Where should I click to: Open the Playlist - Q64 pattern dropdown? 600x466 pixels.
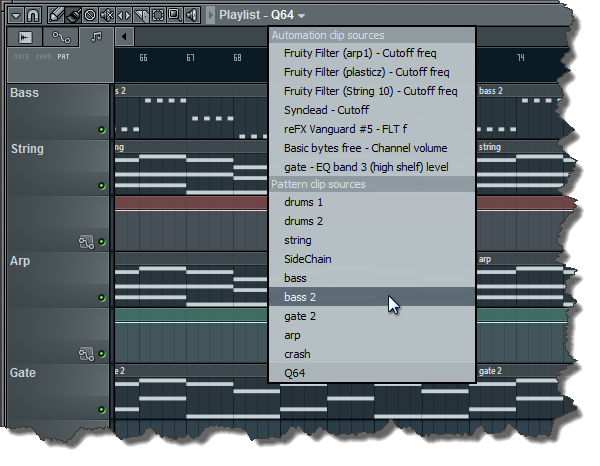coord(302,15)
